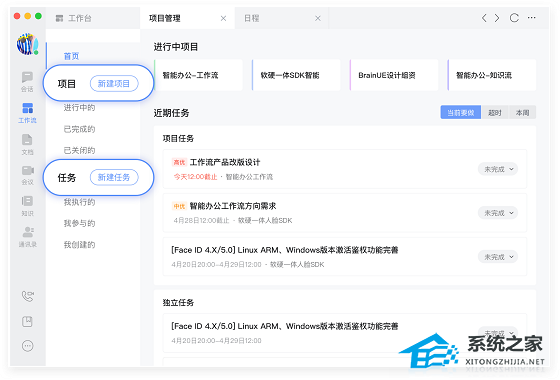This screenshot has height=380, width=560.
Task: Open 我执行的 tasks list
Action: 79,202
